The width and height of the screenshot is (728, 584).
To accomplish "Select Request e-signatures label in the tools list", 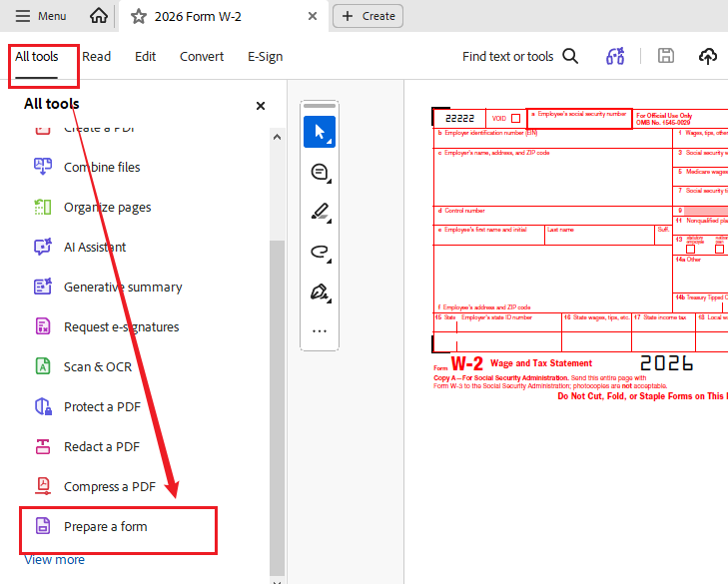I will 121,327.
